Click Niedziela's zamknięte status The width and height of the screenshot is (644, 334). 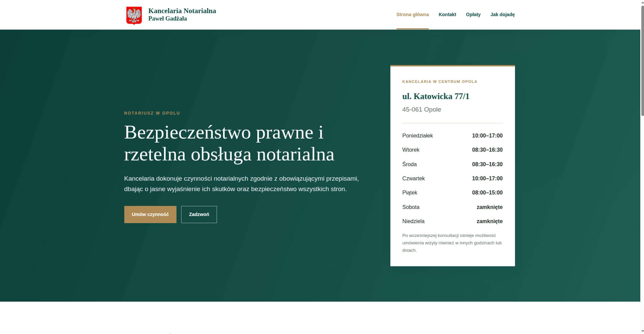click(x=489, y=221)
